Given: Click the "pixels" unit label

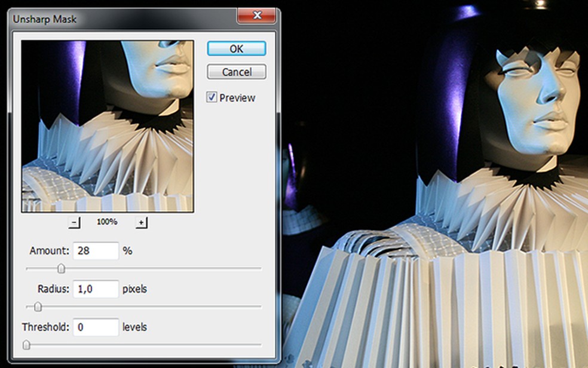Looking at the screenshot, I should (x=134, y=289).
